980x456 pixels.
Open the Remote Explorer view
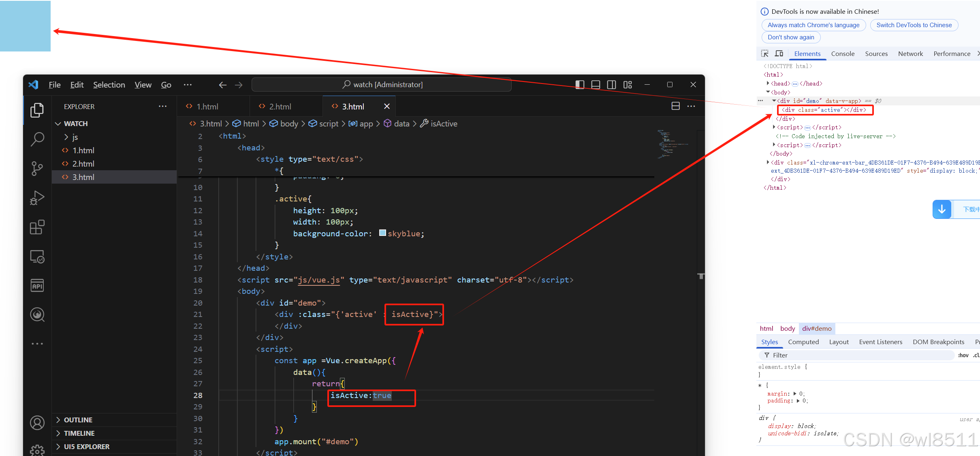point(37,256)
